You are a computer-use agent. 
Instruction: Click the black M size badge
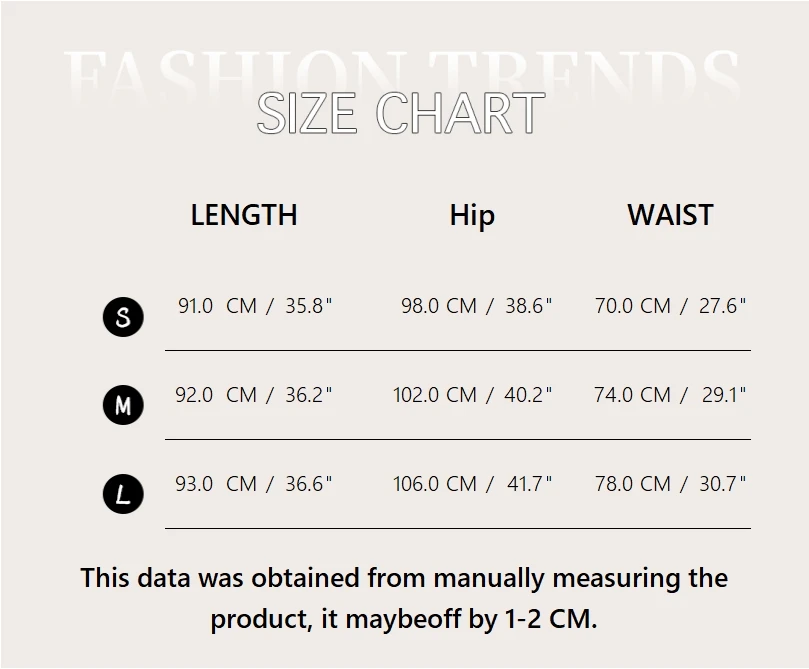tap(123, 405)
